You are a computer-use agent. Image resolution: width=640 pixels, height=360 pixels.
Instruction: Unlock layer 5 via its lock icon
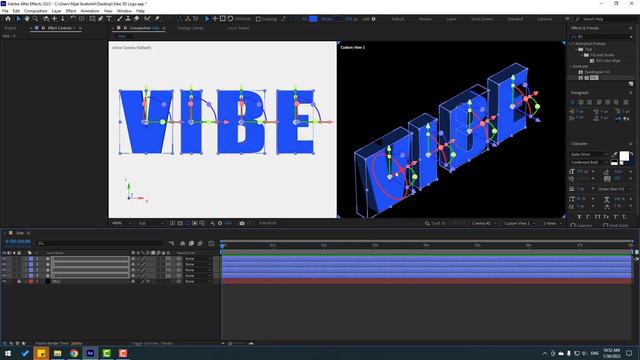tap(19, 281)
